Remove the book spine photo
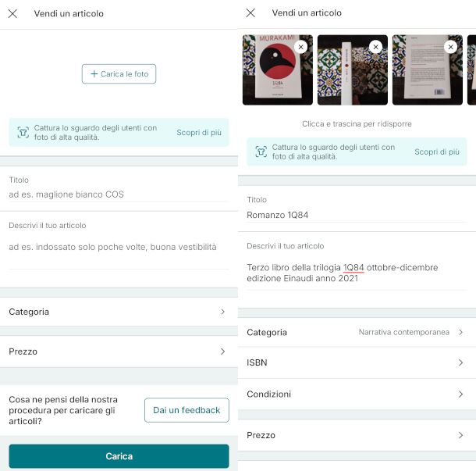 point(375,47)
